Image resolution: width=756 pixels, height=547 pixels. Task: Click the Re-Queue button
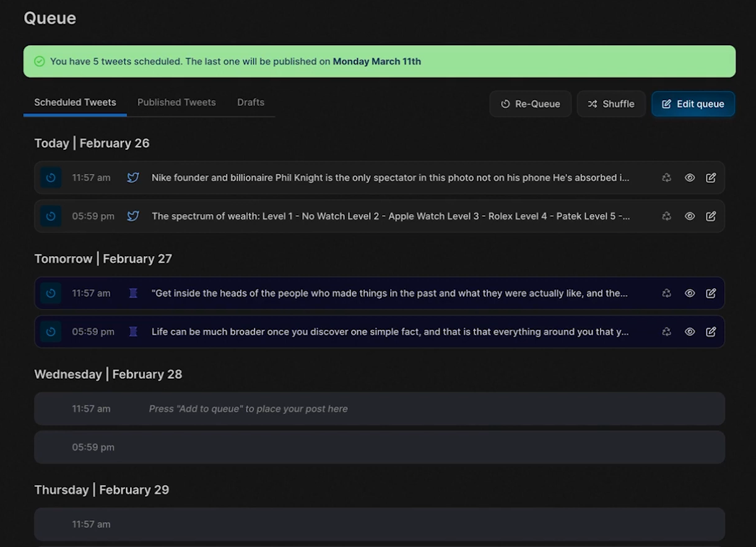point(530,103)
